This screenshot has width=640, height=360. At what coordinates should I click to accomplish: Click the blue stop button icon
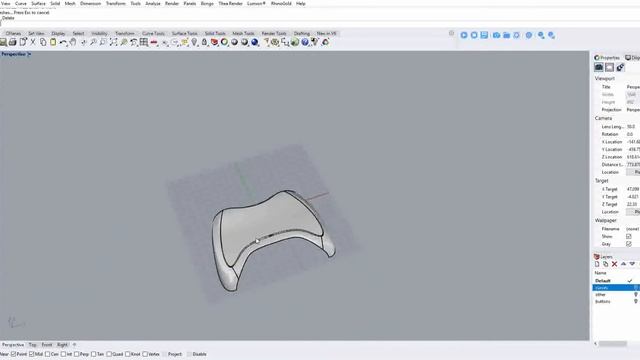pyautogui.click(x=474, y=36)
